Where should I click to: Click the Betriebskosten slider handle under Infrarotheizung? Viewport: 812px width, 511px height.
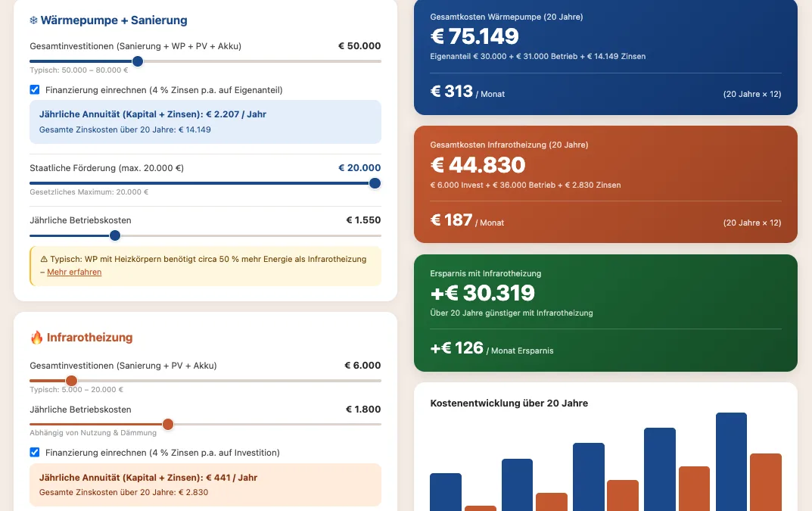pyautogui.click(x=166, y=425)
